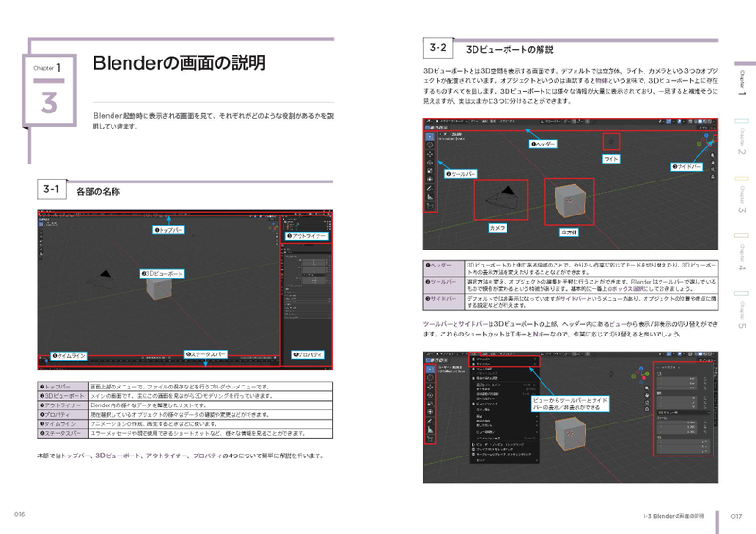Image resolution: width=756 pixels, height=534 pixels.
Task: Open editor type dropdown in labeled viewport header
Action: pos(428,121)
